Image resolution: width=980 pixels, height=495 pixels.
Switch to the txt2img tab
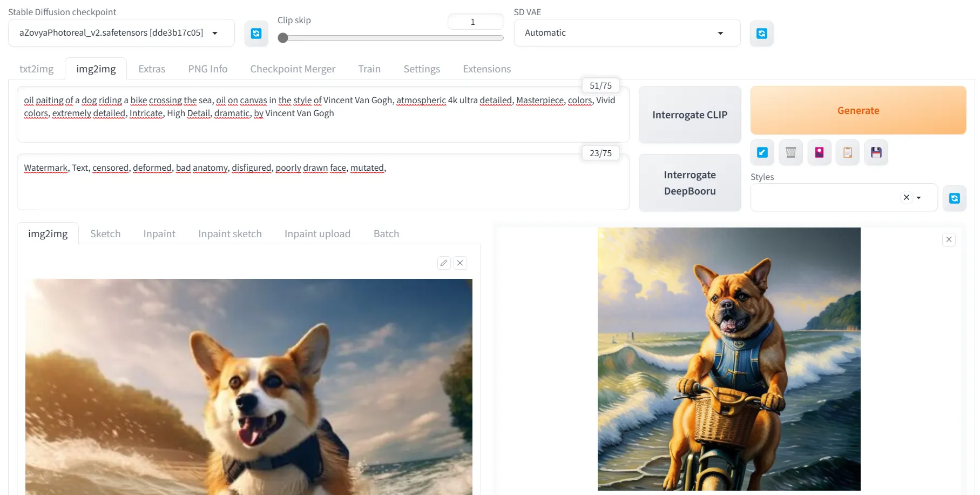click(x=36, y=69)
